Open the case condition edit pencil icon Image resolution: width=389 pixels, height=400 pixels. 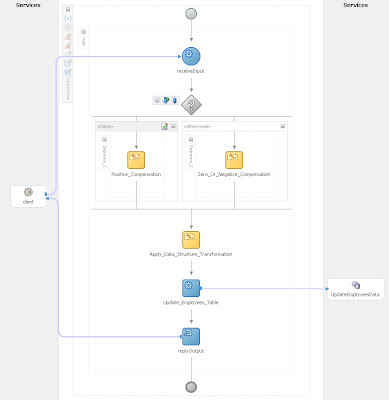click(164, 126)
